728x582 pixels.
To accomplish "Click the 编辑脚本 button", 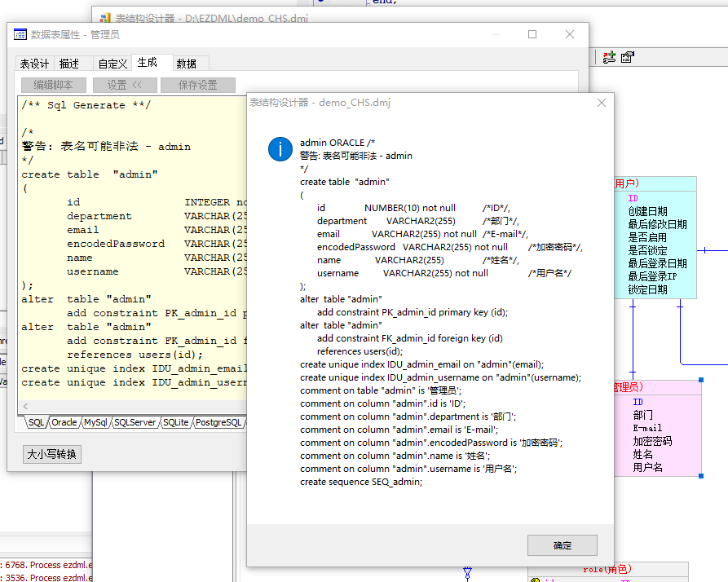I will (53, 85).
